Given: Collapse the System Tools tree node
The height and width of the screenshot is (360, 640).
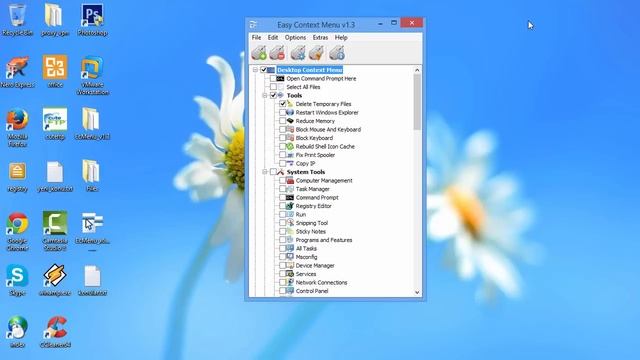Looking at the screenshot, I should (x=264, y=172).
